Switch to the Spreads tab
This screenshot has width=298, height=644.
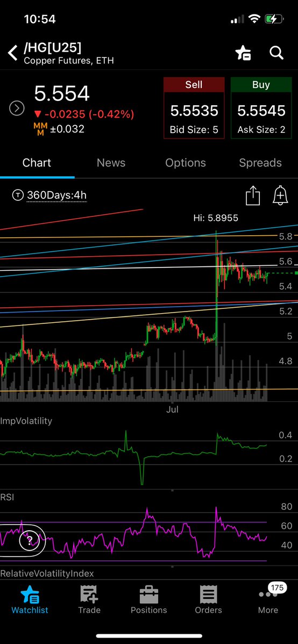[x=260, y=163]
